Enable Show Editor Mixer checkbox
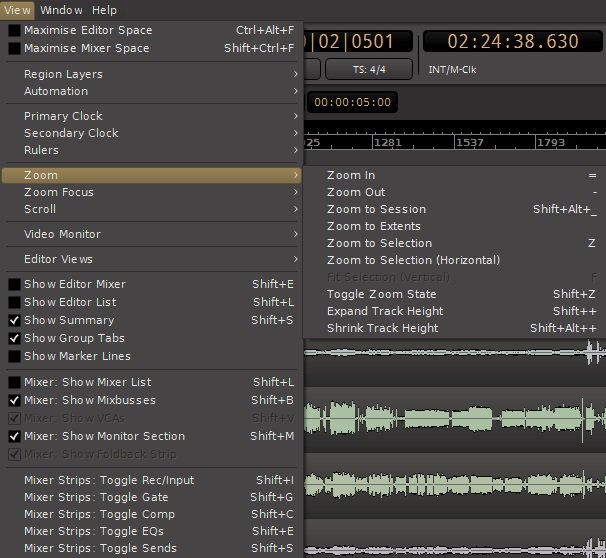Screen dimensions: 606x558 [x=14, y=284]
